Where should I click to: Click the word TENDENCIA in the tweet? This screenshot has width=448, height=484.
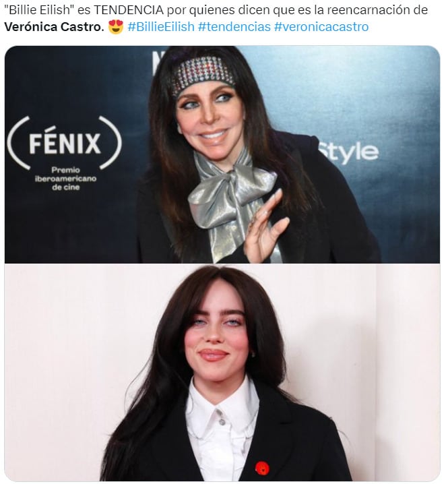point(129,10)
